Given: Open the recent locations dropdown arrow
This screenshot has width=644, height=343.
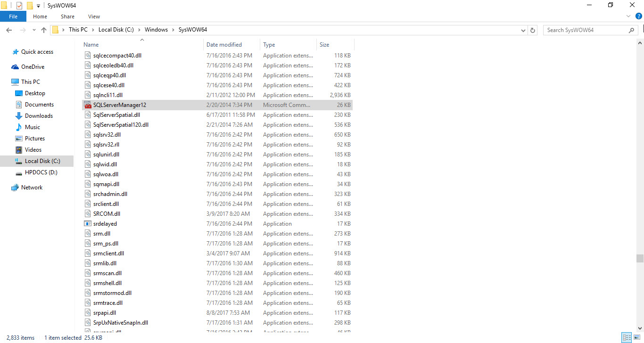Looking at the screenshot, I should [x=34, y=30].
